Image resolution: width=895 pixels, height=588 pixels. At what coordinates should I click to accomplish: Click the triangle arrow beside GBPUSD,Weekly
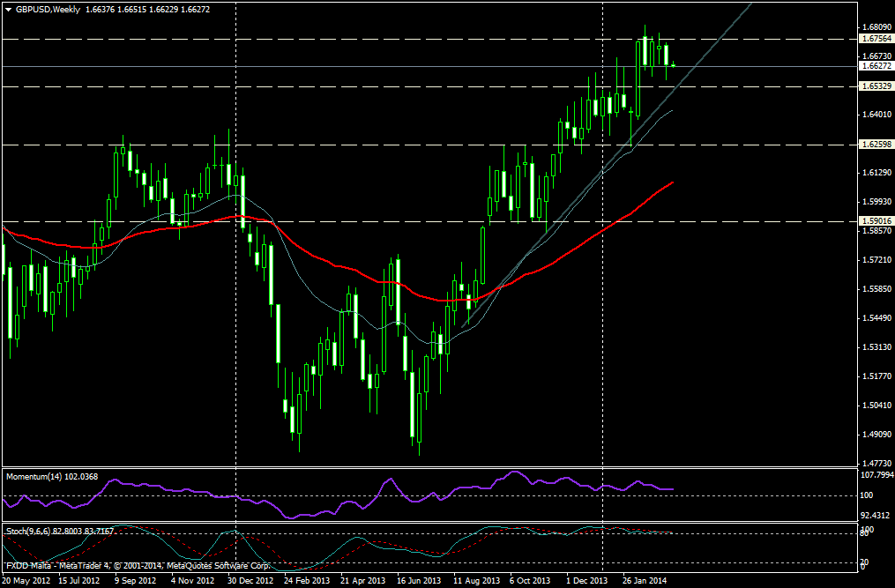[x=8, y=9]
